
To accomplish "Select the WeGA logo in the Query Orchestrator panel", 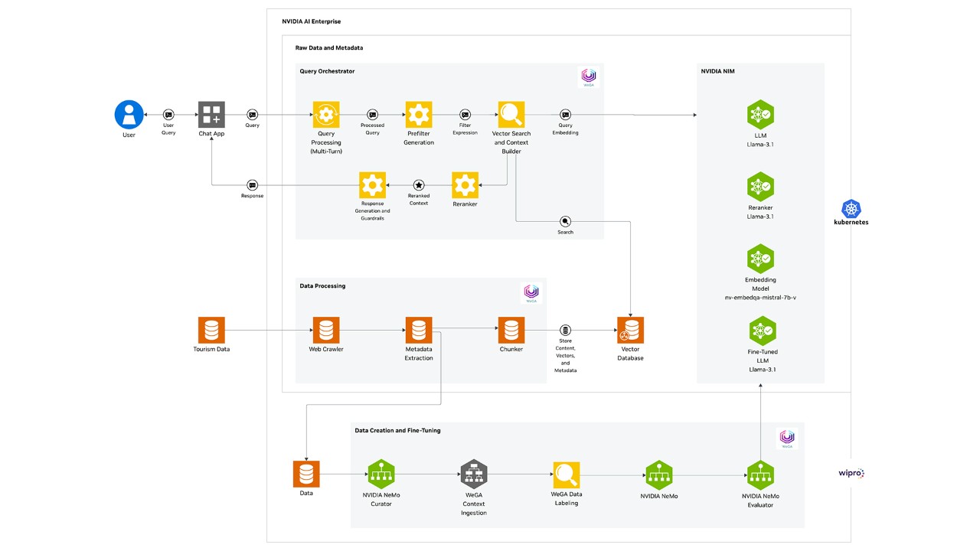I will click(x=588, y=75).
